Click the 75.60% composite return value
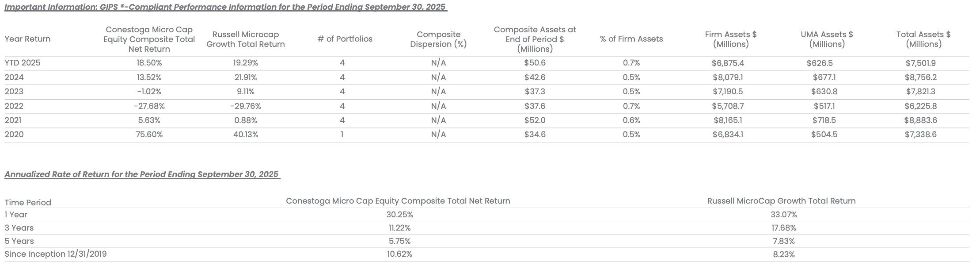 [x=149, y=134]
